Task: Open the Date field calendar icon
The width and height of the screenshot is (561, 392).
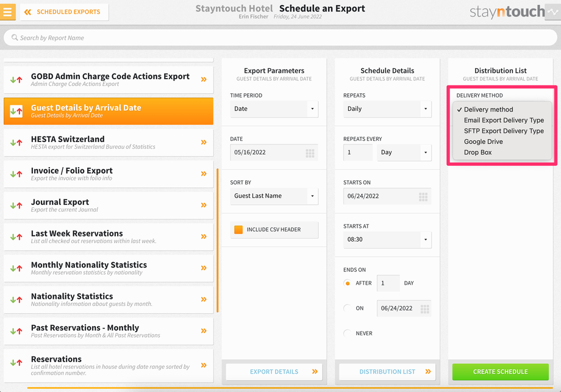Action: [x=310, y=154]
